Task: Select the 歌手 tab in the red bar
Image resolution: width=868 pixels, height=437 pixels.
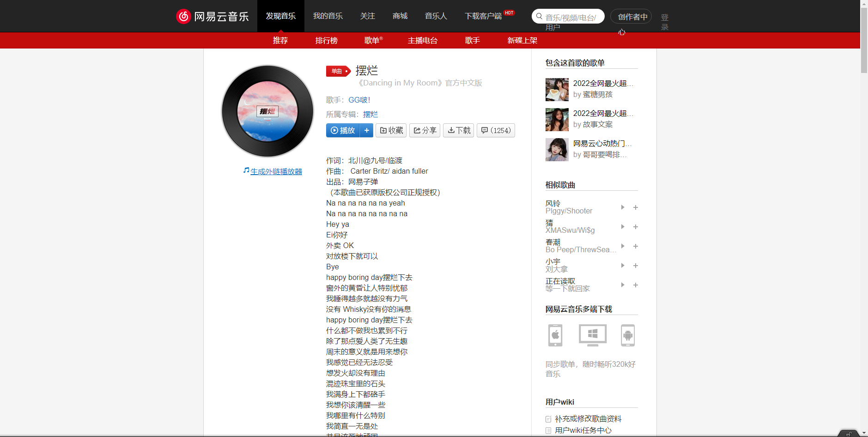Action: [472, 40]
